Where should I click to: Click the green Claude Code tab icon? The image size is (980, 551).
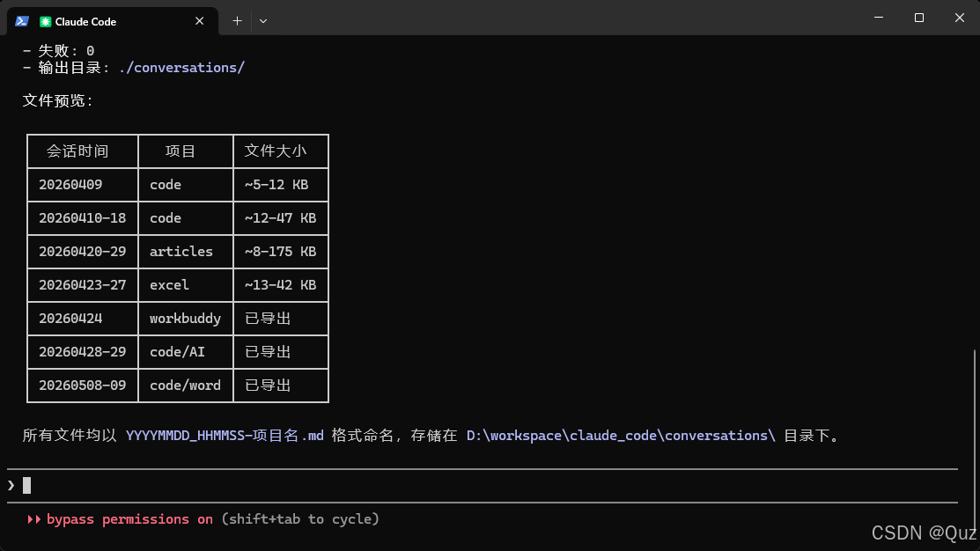coord(45,22)
